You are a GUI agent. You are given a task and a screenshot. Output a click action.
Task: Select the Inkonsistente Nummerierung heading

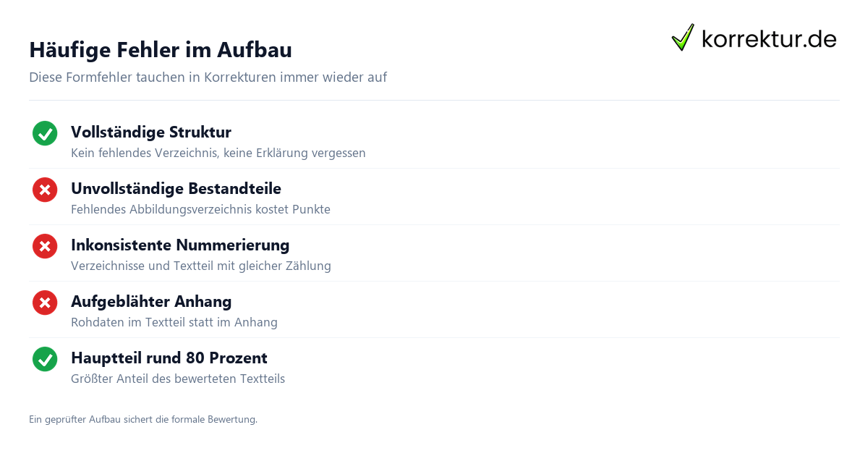(x=180, y=245)
